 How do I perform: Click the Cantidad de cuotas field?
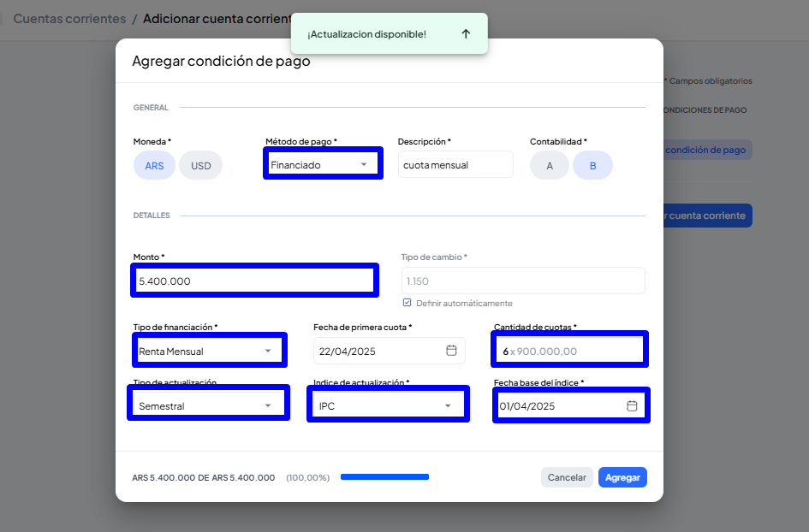click(569, 351)
